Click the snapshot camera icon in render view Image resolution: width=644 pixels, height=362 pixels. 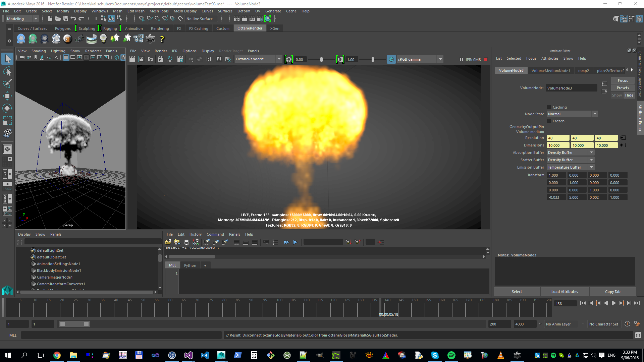point(150,59)
